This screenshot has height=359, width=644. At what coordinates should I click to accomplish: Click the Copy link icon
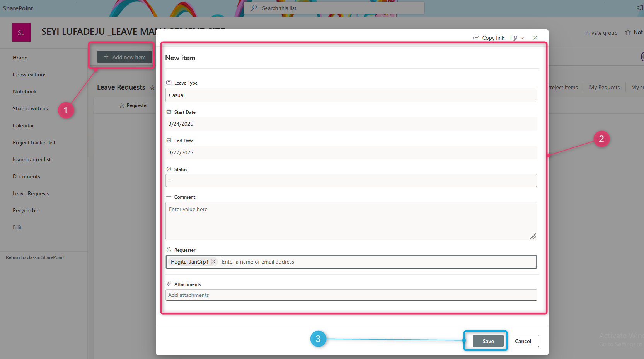pyautogui.click(x=476, y=38)
